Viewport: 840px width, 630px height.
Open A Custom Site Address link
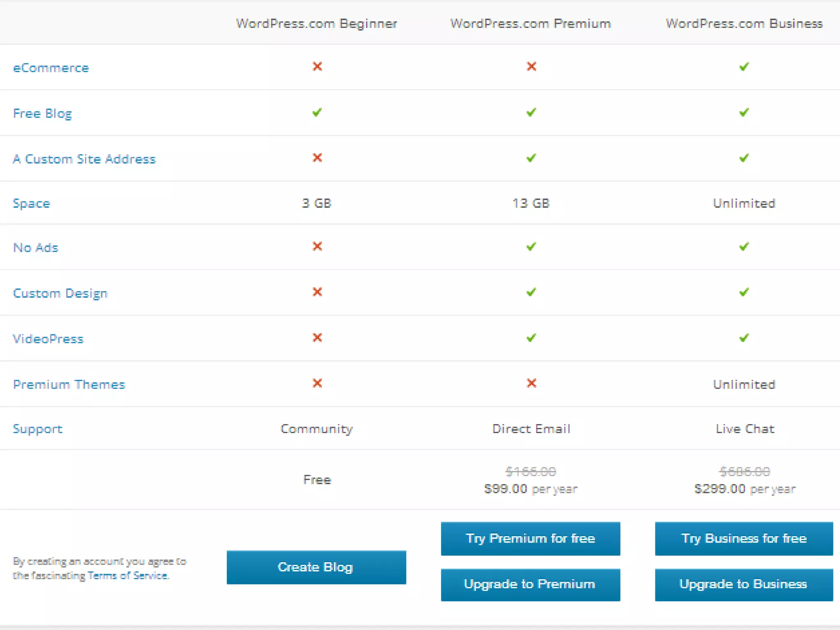click(x=84, y=159)
